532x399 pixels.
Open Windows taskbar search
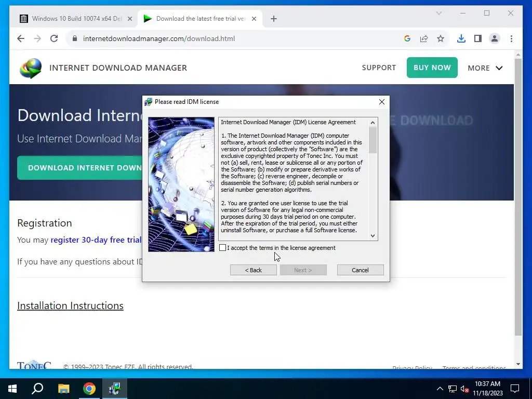pos(37,389)
